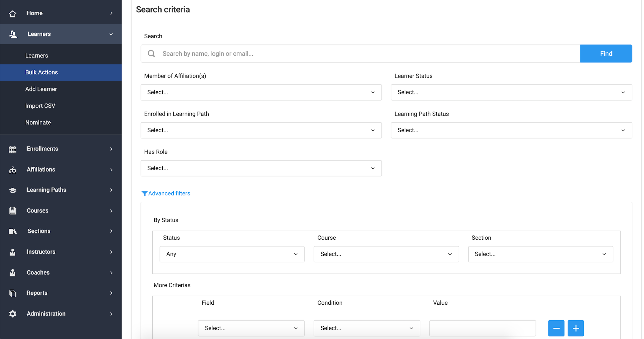
Task: Select Learners submenu item
Action: 61,56
